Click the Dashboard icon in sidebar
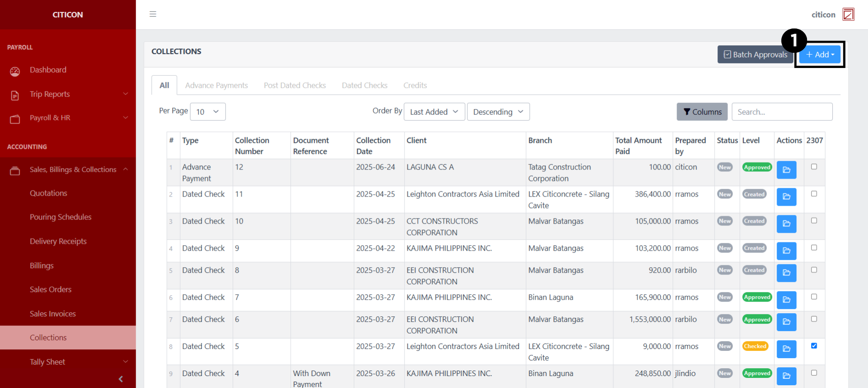This screenshot has width=868, height=388. (x=15, y=71)
